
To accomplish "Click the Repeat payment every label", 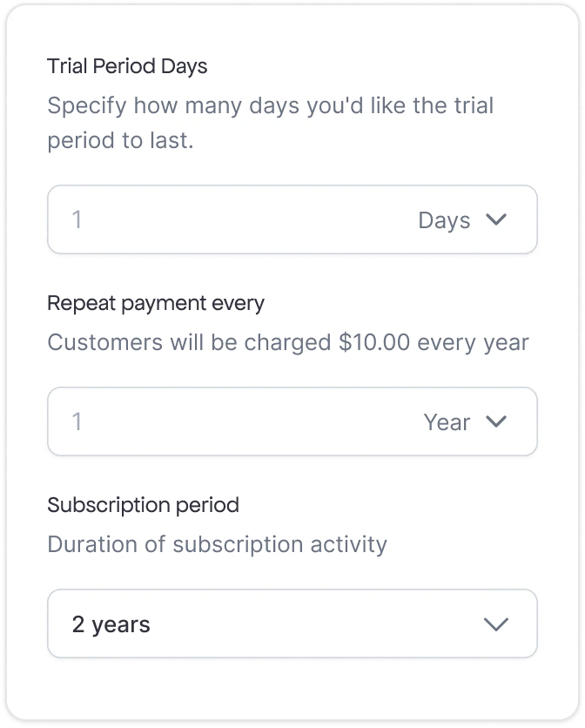I will click(157, 303).
